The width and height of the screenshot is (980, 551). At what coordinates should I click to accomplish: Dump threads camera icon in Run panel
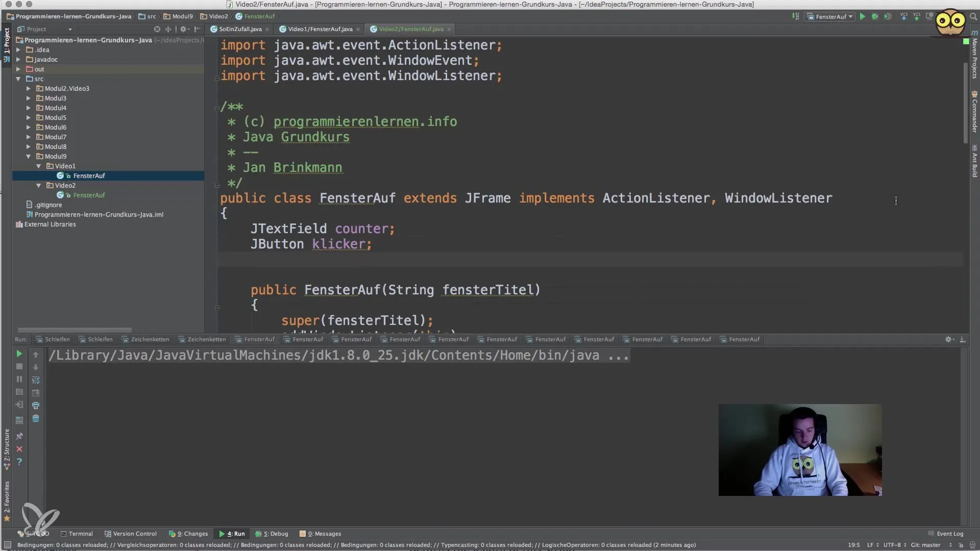pos(19,392)
